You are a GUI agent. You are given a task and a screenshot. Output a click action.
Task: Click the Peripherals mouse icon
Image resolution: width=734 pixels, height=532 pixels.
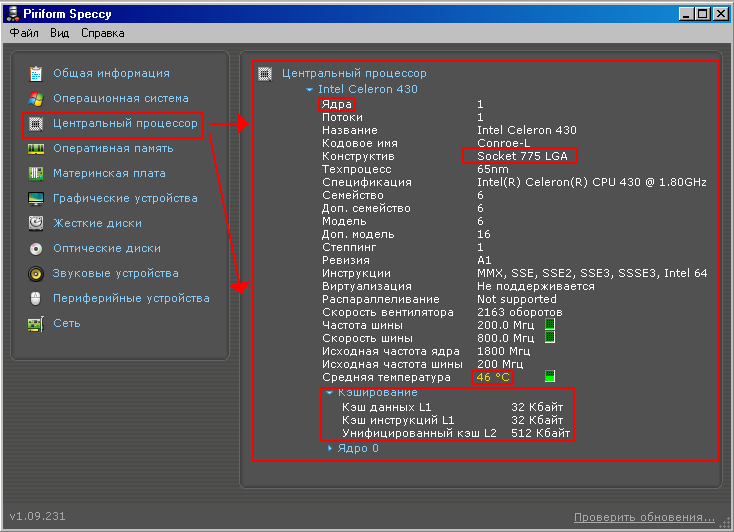coord(36,298)
